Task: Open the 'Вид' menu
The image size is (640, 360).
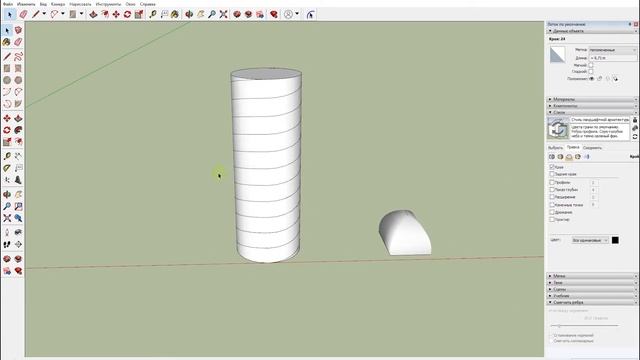Action: pos(43,4)
